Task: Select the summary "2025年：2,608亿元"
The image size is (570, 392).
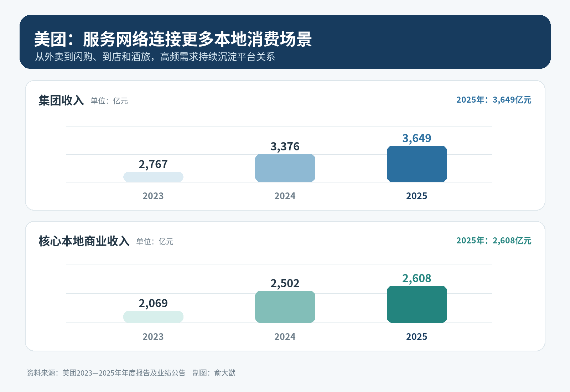Action: click(x=494, y=241)
